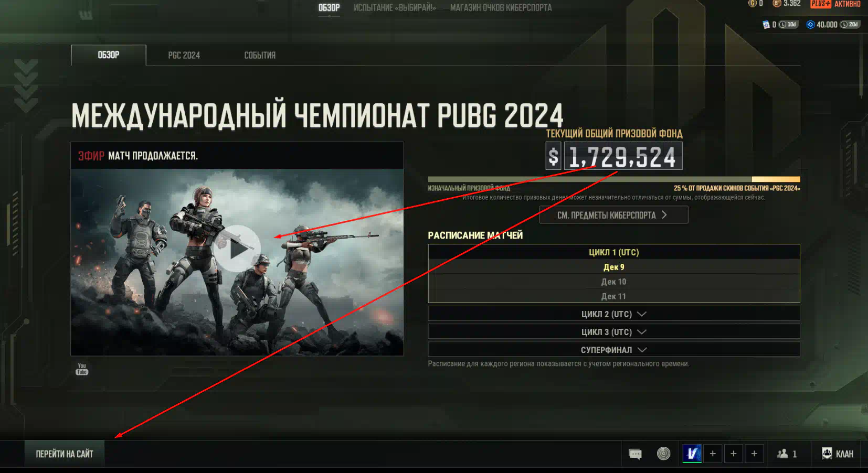Click the 10d clock timer badge
This screenshot has height=473, width=868.
coord(788,25)
